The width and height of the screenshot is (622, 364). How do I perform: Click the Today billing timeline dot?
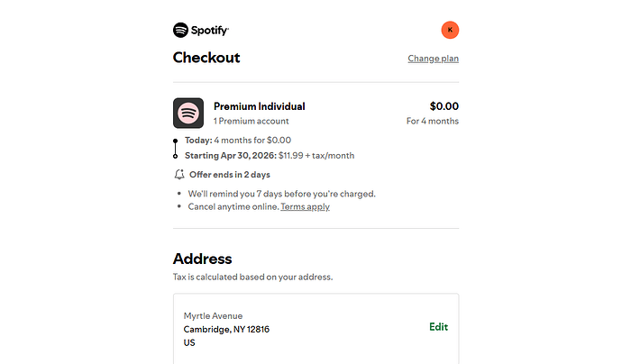176,141
